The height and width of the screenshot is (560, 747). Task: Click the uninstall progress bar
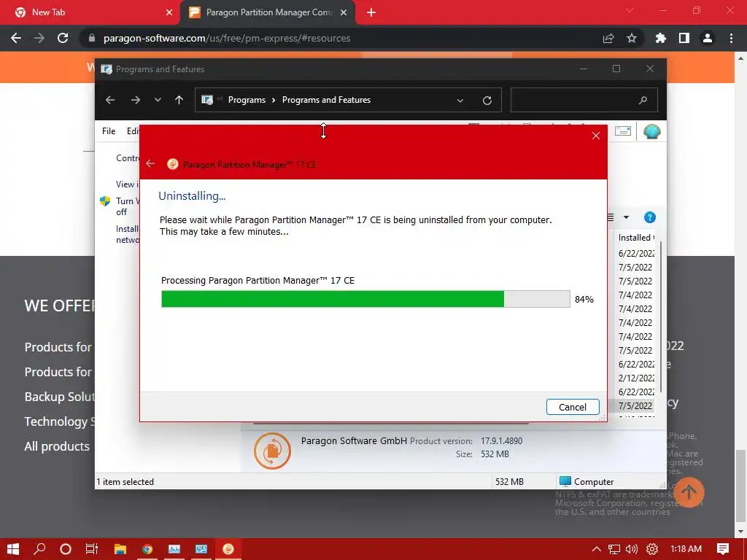[x=365, y=299]
